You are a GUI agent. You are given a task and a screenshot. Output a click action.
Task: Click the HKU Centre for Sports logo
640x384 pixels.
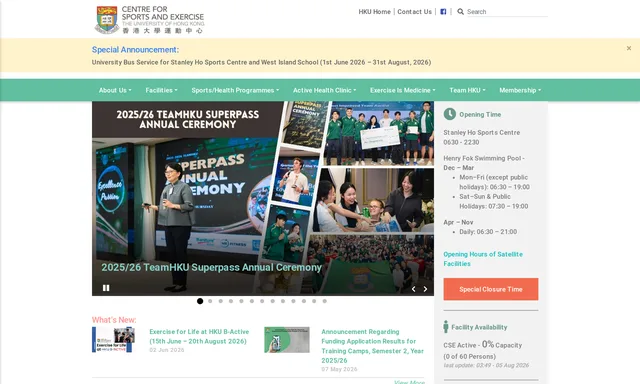[x=149, y=20]
